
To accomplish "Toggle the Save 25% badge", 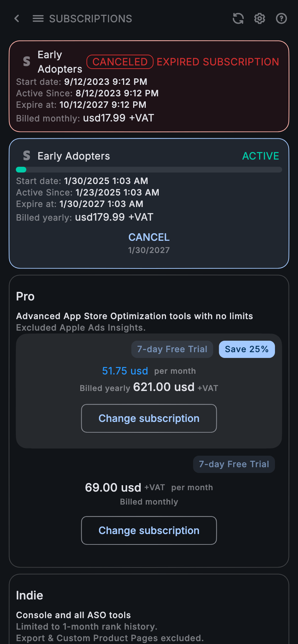I will (x=247, y=349).
